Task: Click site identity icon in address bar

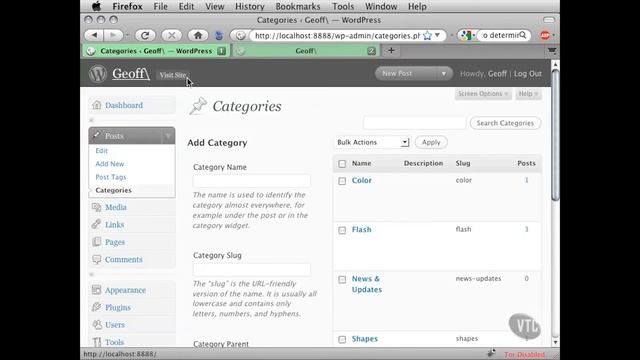Action: pos(240,36)
